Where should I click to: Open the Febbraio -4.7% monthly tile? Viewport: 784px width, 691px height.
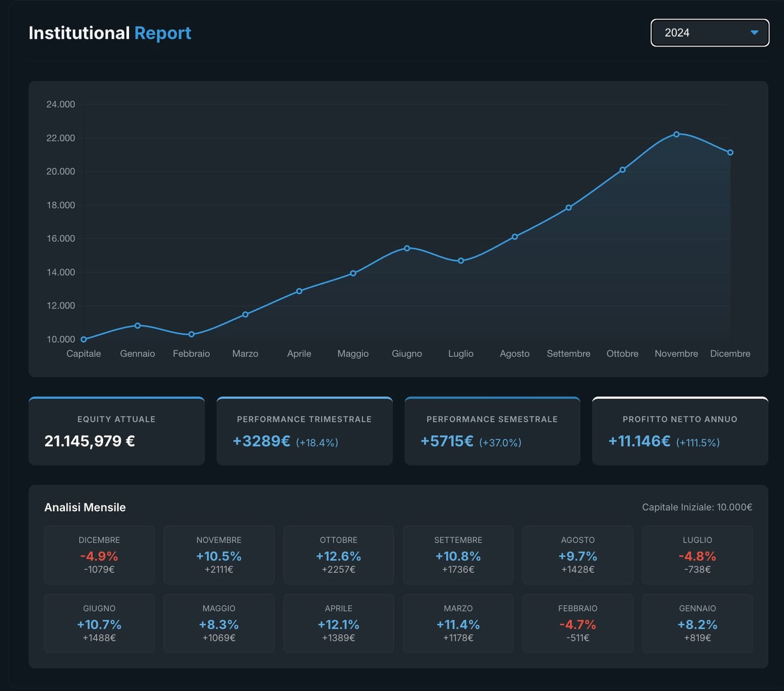click(578, 623)
